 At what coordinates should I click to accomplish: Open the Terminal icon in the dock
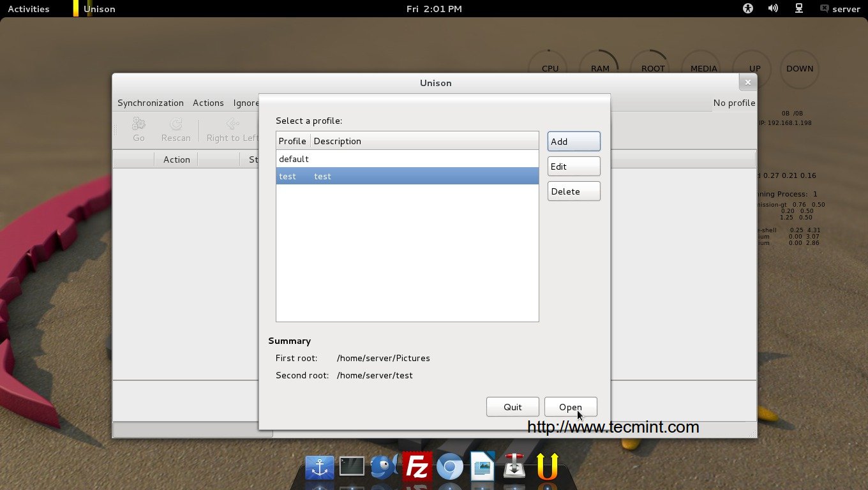point(352,467)
